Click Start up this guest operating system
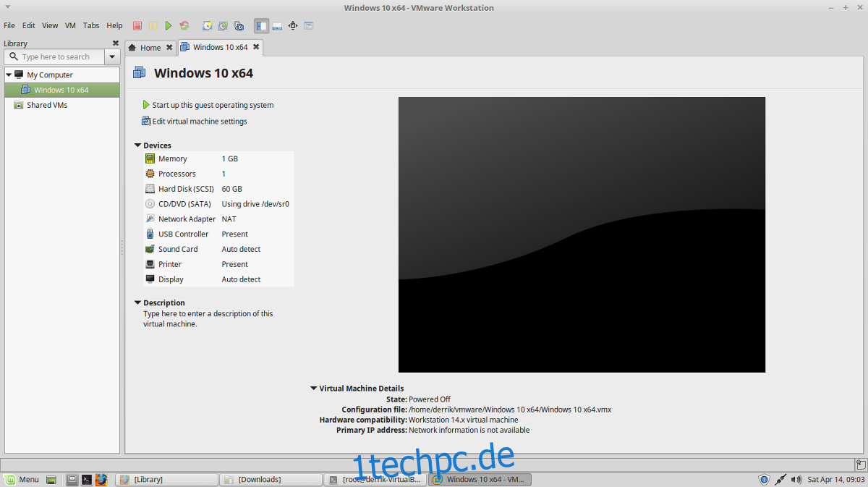Screen dimensions: 868x487 pyautogui.click(x=208, y=105)
